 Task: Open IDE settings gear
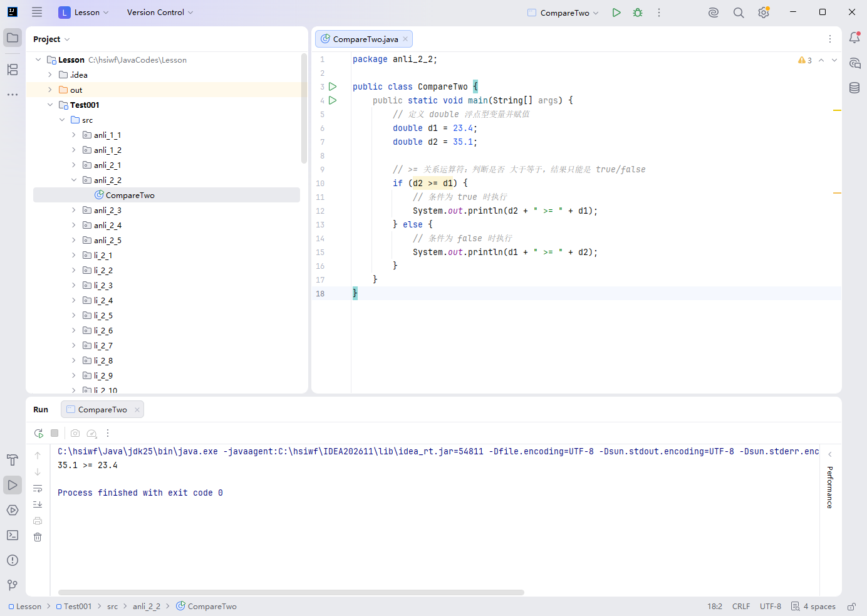[x=764, y=13]
